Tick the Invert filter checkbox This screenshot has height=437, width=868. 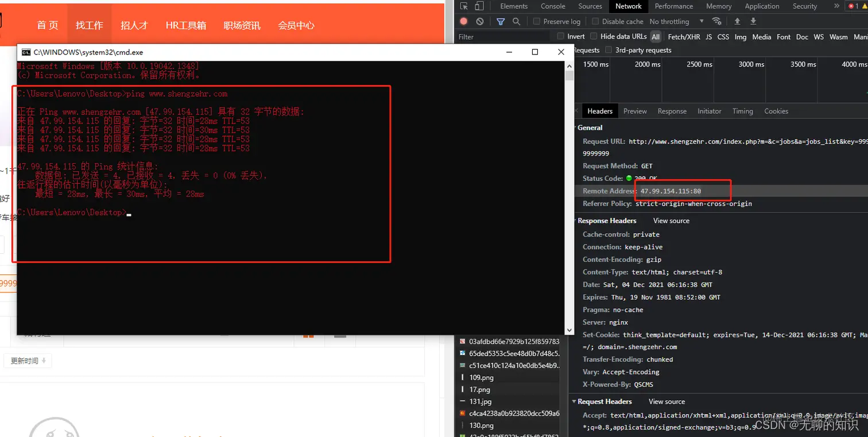[561, 36]
